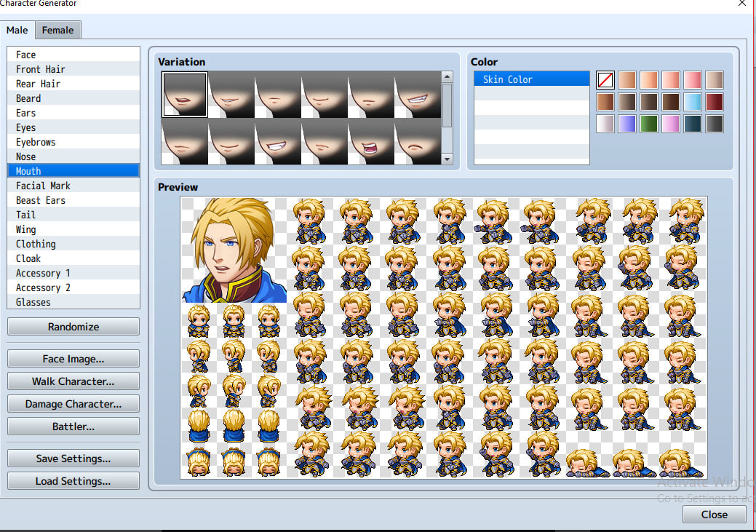Screen dimensions: 756x532
Task: Choose Front Hair from the parts list
Action: point(73,69)
